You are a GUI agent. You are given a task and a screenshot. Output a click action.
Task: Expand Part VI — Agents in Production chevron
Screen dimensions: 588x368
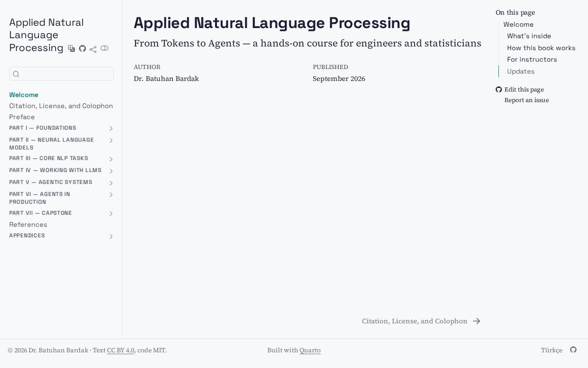[111, 195]
